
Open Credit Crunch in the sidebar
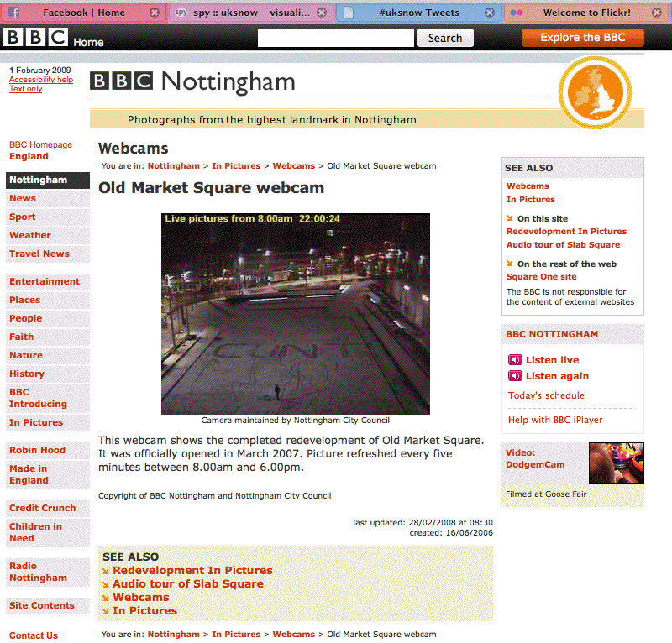click(48, 508)
